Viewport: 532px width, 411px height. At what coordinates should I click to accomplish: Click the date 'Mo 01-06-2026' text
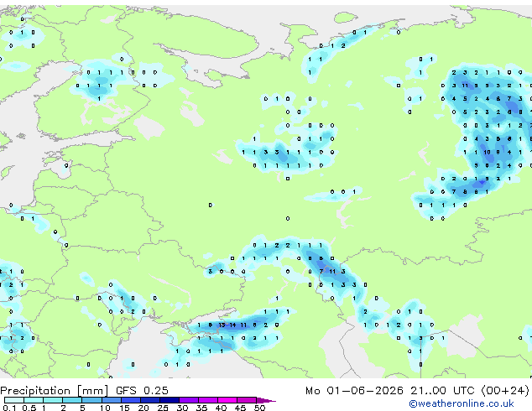[x=354, y=391]
